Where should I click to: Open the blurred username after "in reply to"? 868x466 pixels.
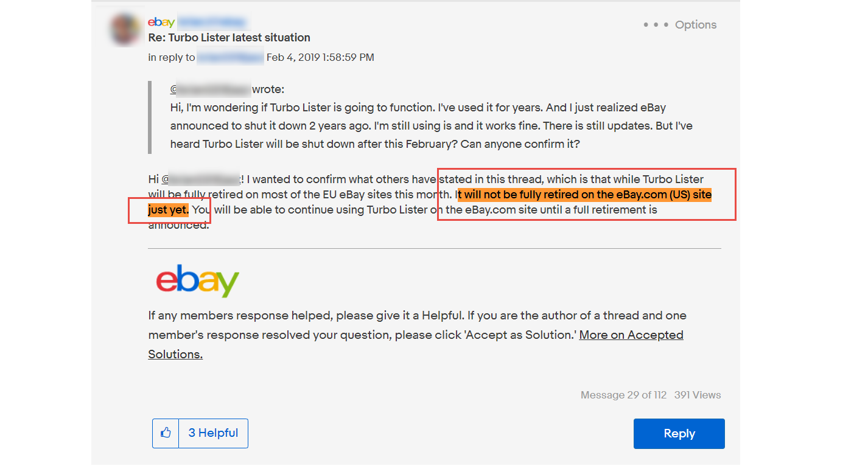230,58
